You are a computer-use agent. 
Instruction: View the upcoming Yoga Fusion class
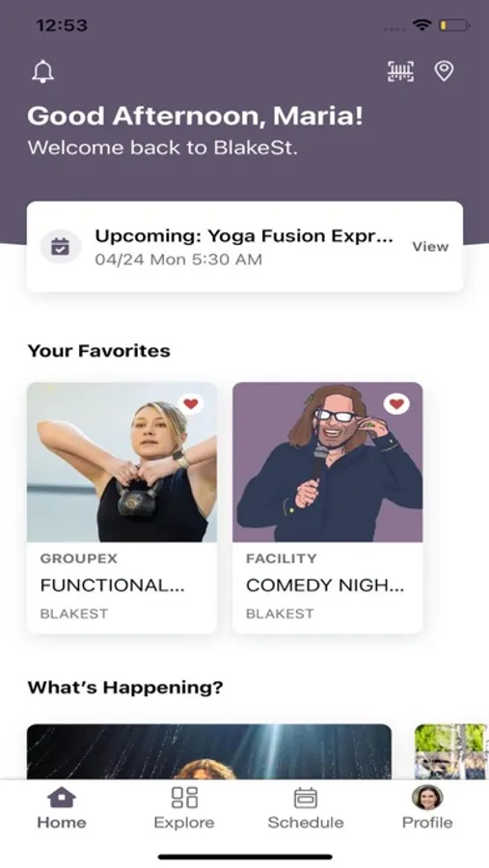coord(430,247)
